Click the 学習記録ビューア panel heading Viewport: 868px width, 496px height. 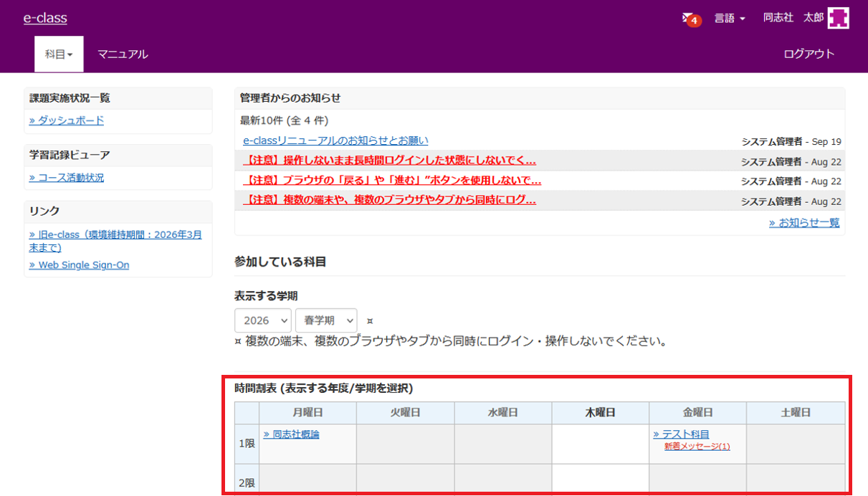[x=70, y=155]
